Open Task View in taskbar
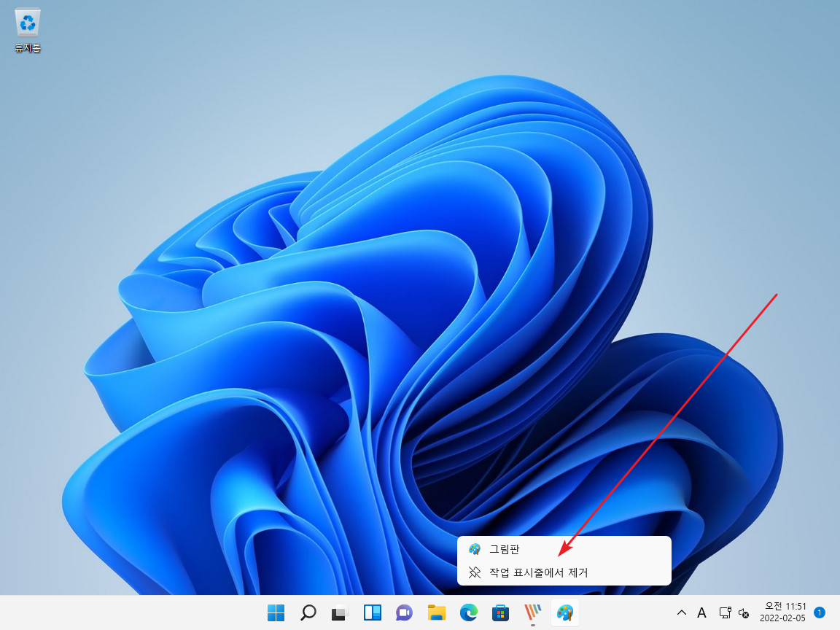Screen dimensions: 840x630 pos(341,612)
